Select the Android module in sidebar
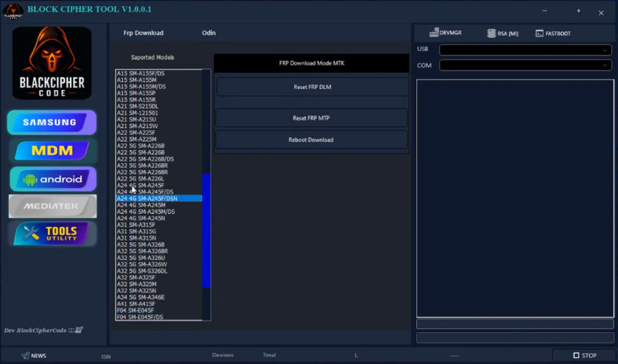Screen dimensions: 618x364 coord(52,179)
